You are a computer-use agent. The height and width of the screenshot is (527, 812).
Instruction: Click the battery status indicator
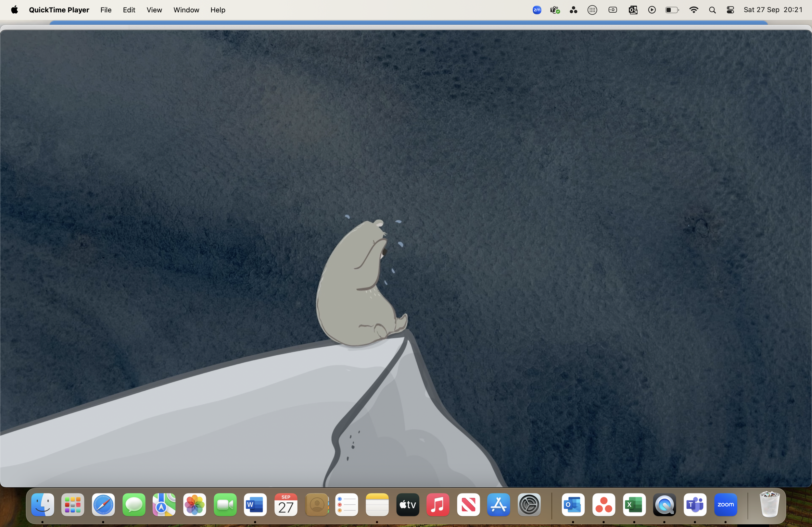coord(672,10)
